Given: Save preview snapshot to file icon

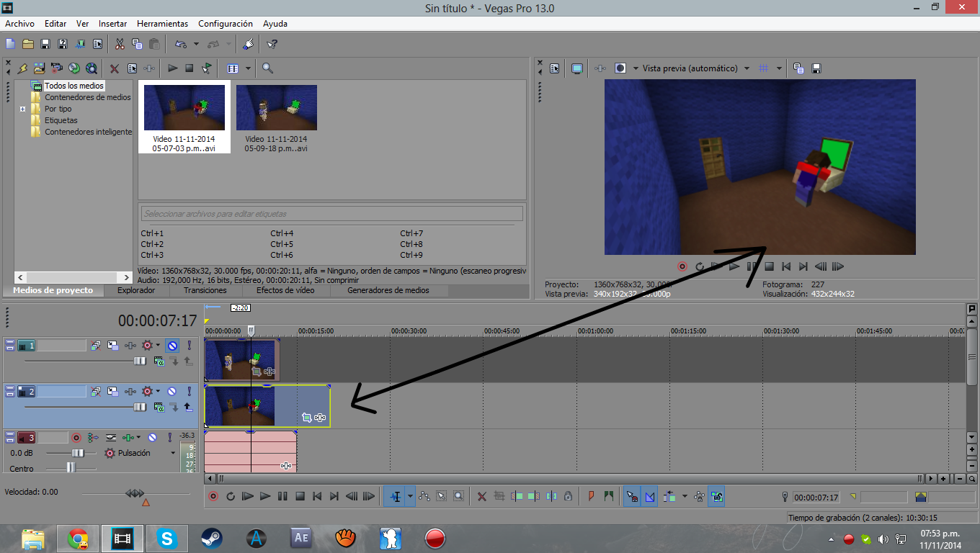Looking at the screenshot, I should (816, 68).
